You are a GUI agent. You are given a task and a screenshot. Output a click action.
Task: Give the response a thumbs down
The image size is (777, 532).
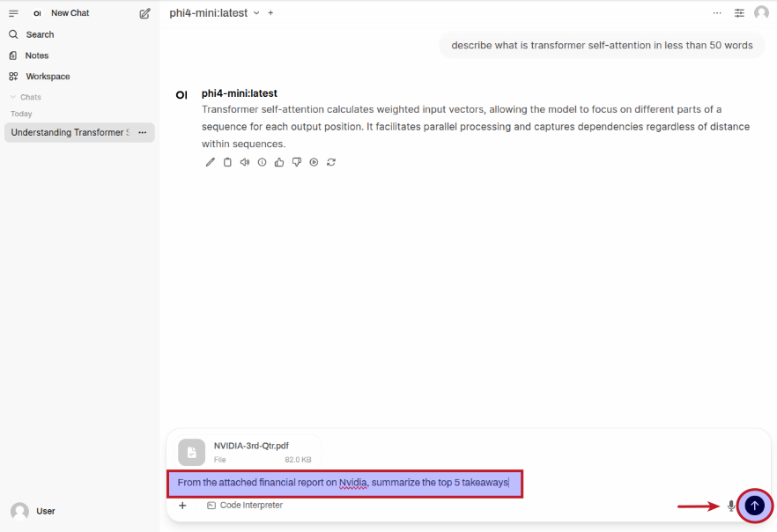[x=297, y=162]
